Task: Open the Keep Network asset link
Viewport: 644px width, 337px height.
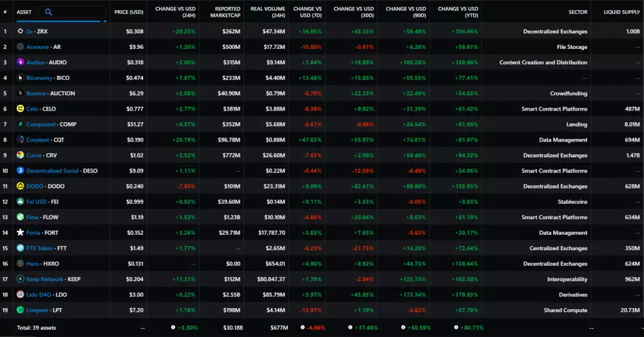Action: (x=45, y=279)
